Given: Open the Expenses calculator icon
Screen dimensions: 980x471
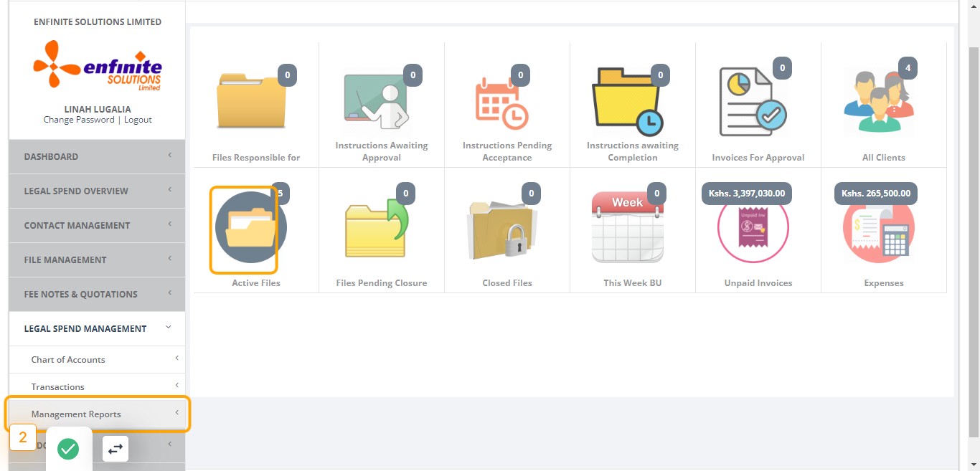Looking at the screenshot, I should coord(879,229).
